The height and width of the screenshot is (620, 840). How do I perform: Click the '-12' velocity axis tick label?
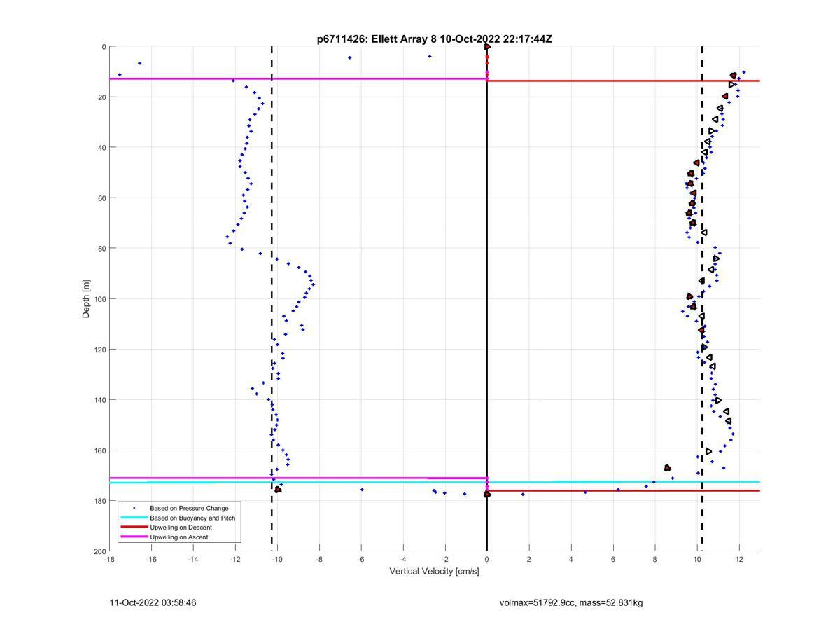point(235,559)
